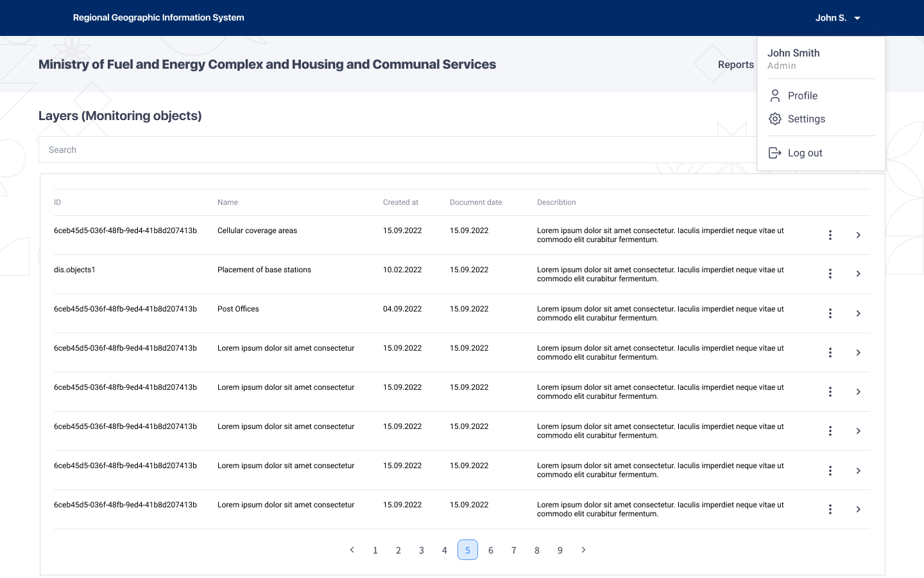Click the Created at column header
The image size is (924, 578).
pos(400,202)
